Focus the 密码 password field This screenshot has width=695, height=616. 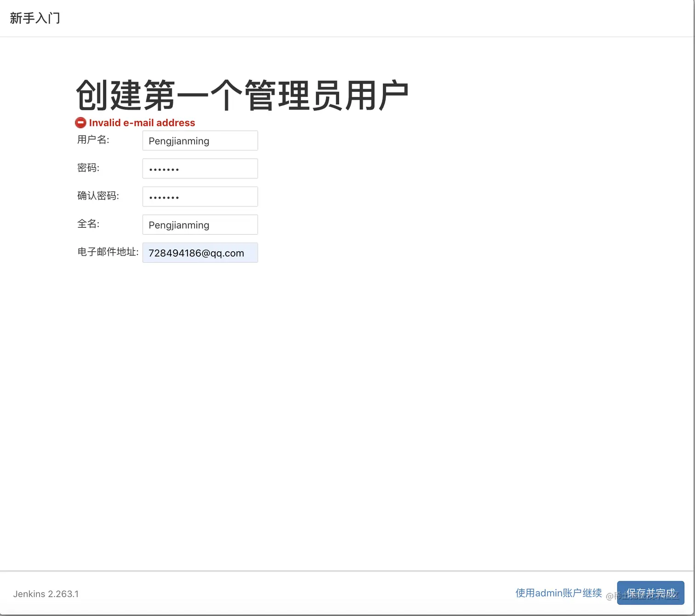200,169
